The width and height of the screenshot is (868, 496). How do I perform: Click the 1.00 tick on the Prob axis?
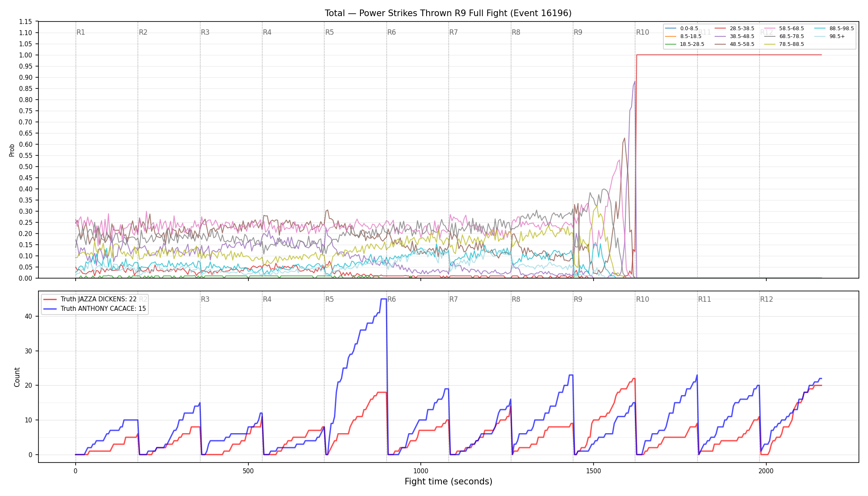point(26,55)
